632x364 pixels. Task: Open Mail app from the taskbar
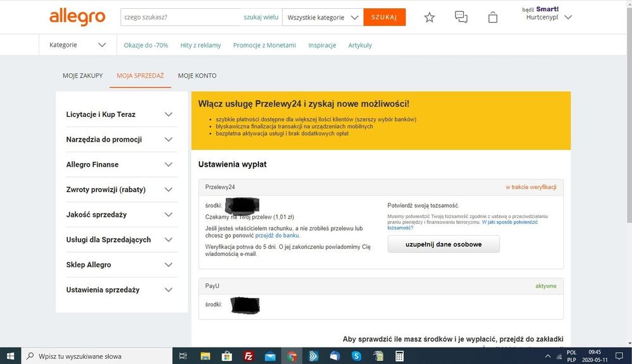270,356
